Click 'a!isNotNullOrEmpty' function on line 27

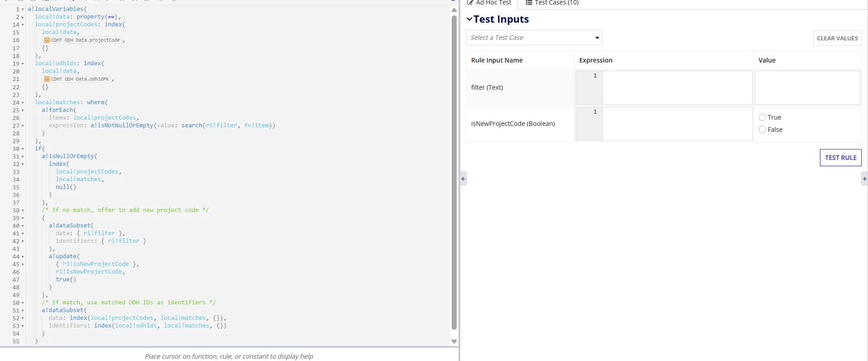[122, 125]
